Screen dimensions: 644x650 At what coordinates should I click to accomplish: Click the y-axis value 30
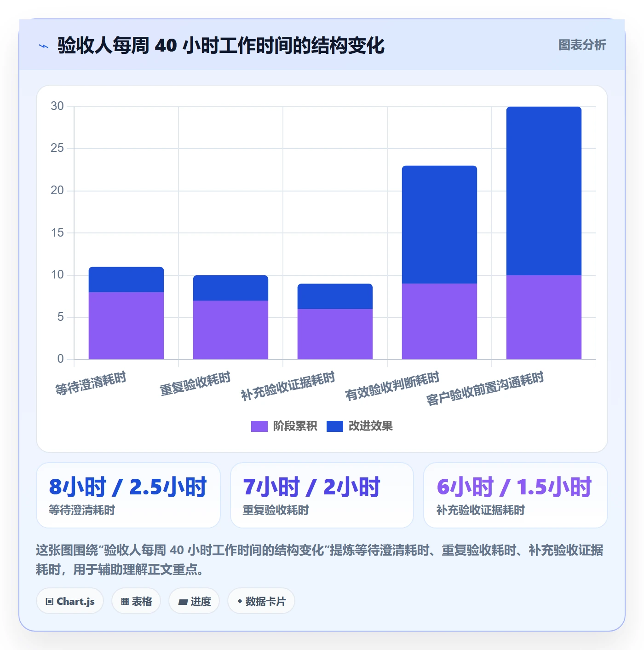[57, 106]
